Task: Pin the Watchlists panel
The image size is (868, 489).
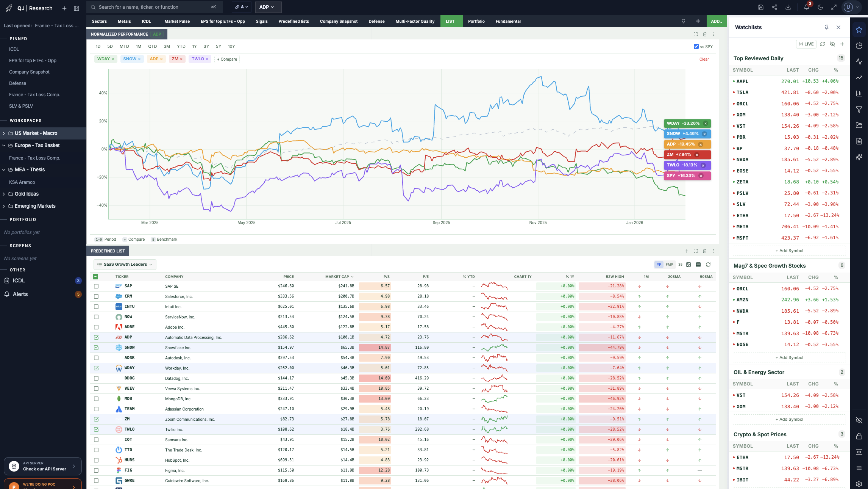Action: [x=827, y=27]
